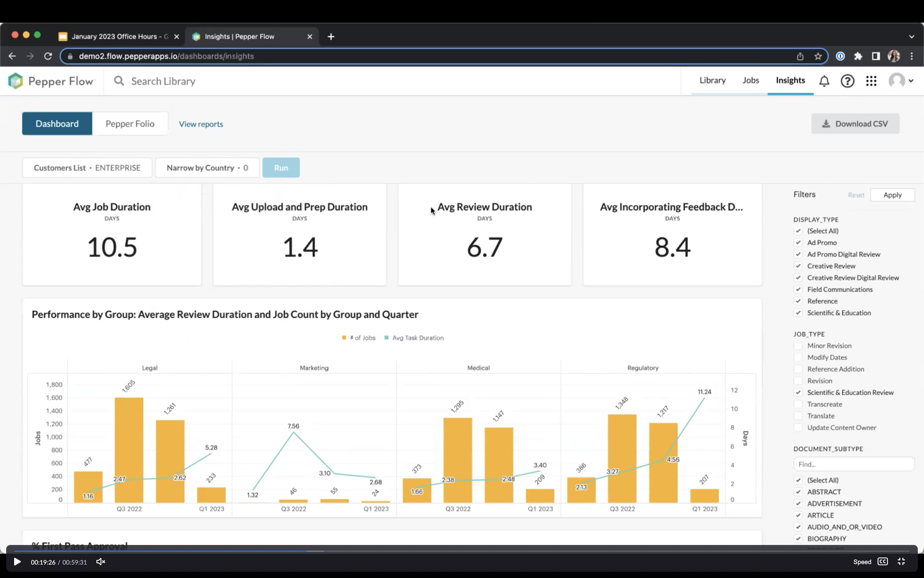924x578 pixels.
Task: Uncheck Ad Promo checkbox
Action: coord(798,243)
